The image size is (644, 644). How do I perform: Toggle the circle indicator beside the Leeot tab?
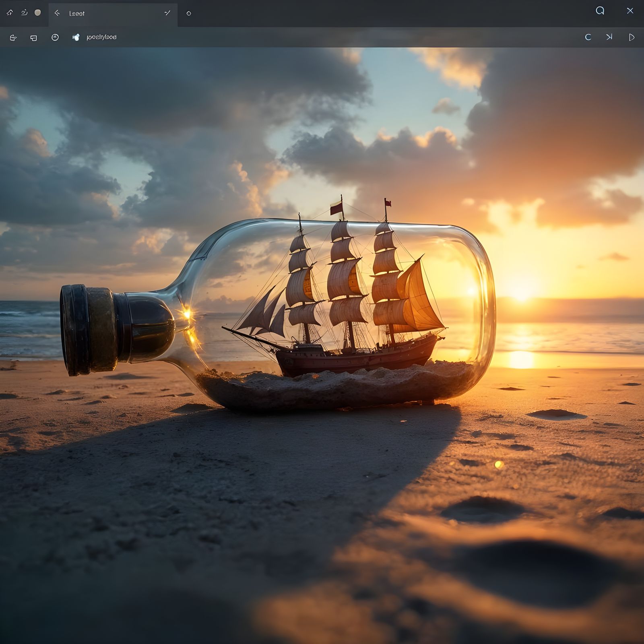click(188, 13)
